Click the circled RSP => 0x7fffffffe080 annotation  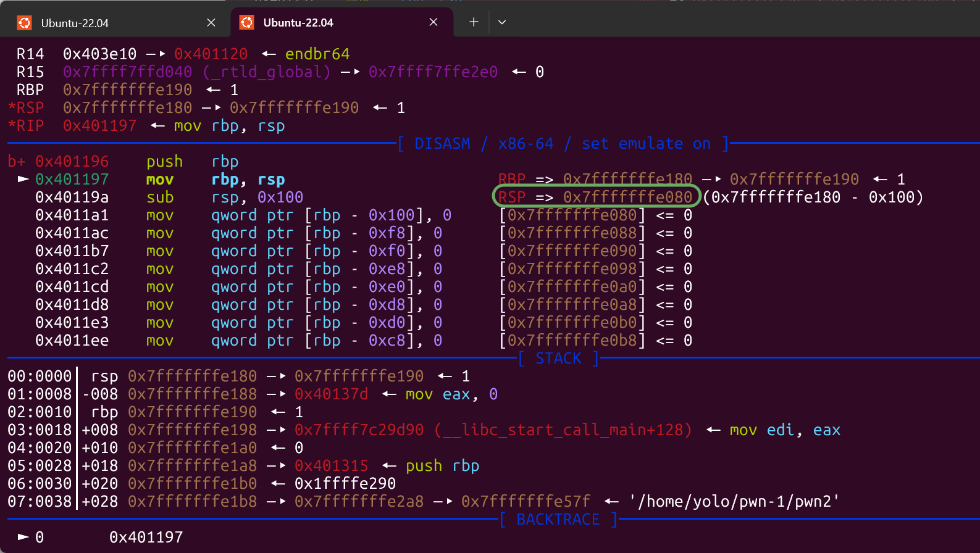pos(596,197)
